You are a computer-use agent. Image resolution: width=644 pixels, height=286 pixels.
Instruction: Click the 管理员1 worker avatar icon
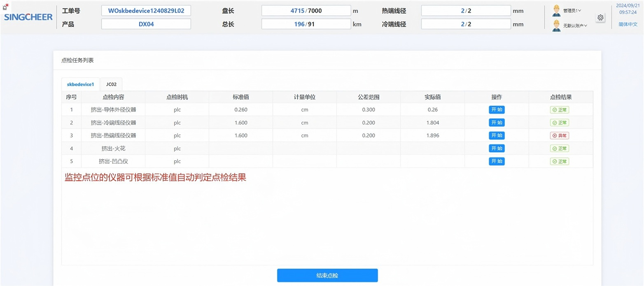click(x=557, y=10)
